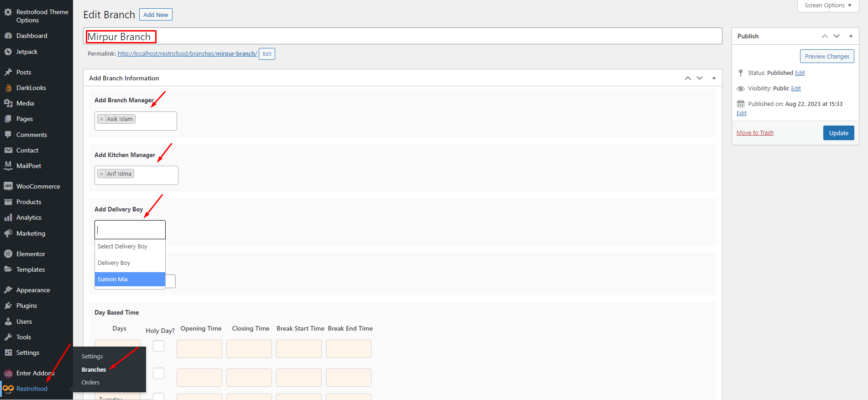Image resolution: width=868 pixels, height=400 pixels.
Task: Click the Posts pushpin icon
Action: [8, 72]
